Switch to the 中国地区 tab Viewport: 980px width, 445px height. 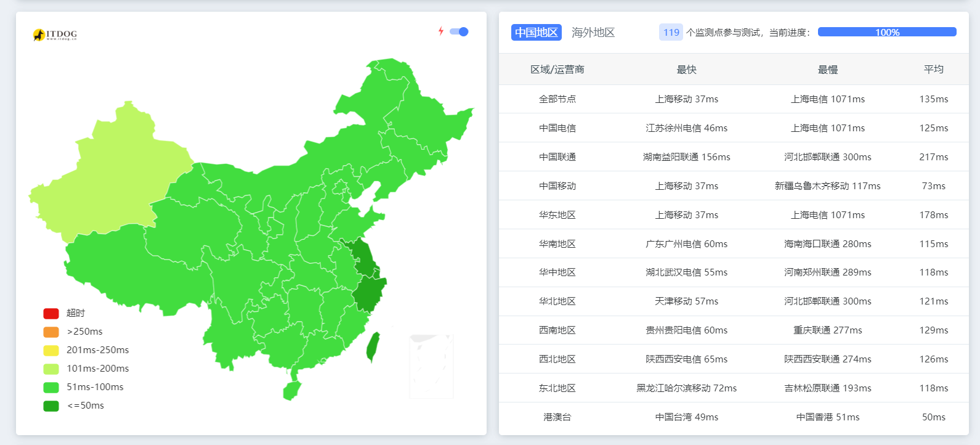tap(536, 33)
